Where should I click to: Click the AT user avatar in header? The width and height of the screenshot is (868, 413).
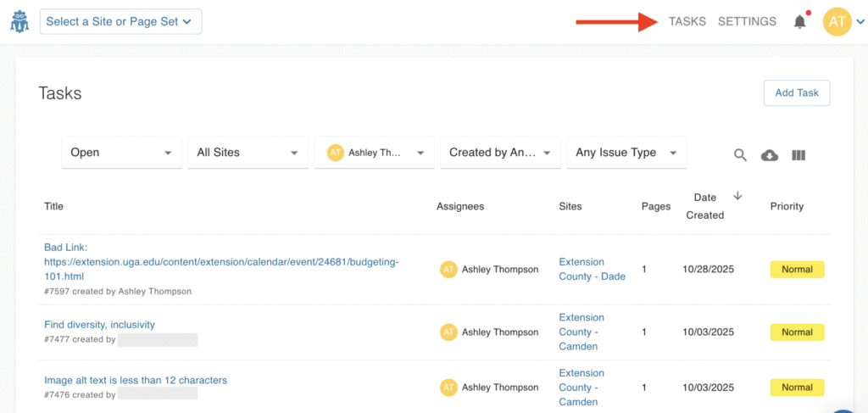tap(837, 22)
